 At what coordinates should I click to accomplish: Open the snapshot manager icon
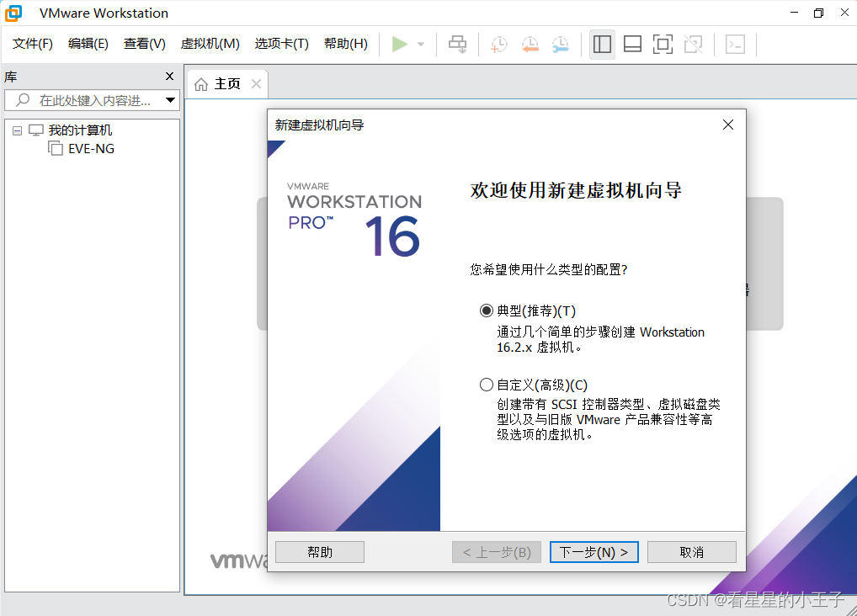pos(560,45)
